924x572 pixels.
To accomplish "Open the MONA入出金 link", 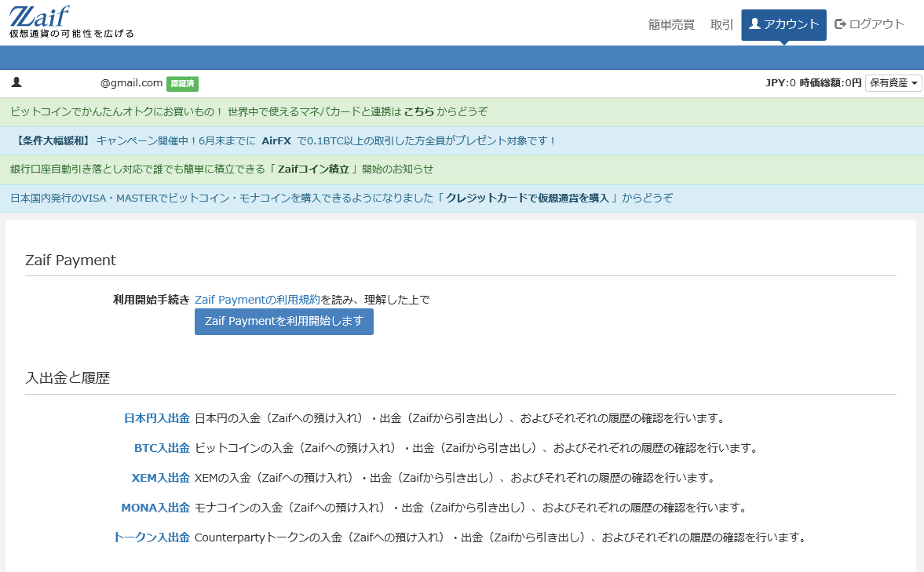I will tap(155, 508).
